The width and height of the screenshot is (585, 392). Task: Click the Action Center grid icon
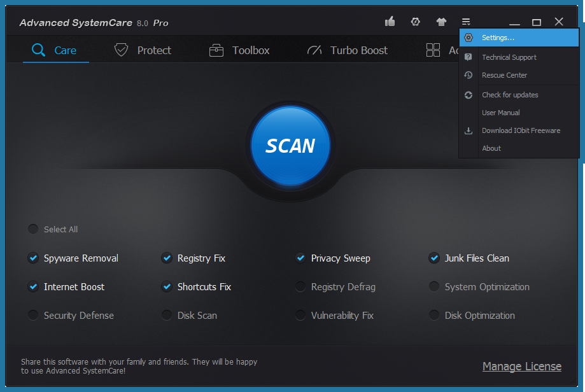[x=433, y=50]
